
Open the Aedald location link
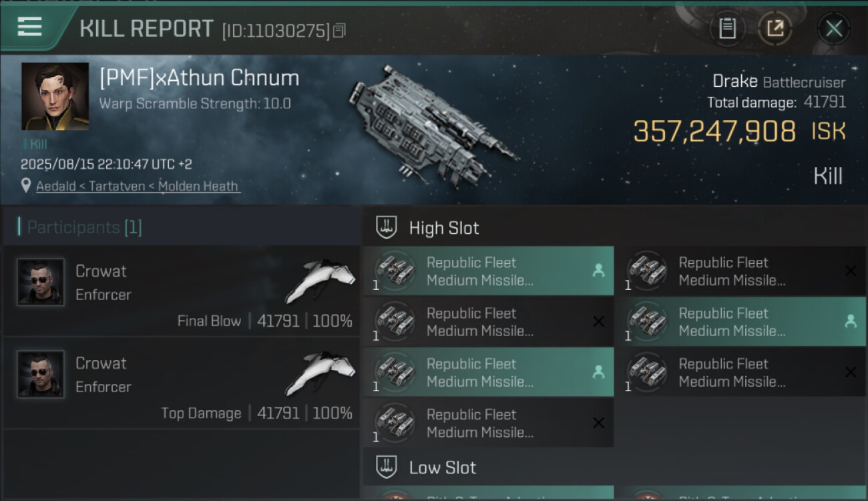pyautogui.click(x=138, y=186)
